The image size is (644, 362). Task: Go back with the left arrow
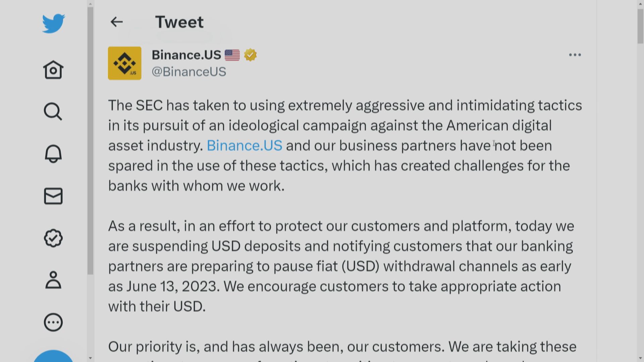click(116, 22)
